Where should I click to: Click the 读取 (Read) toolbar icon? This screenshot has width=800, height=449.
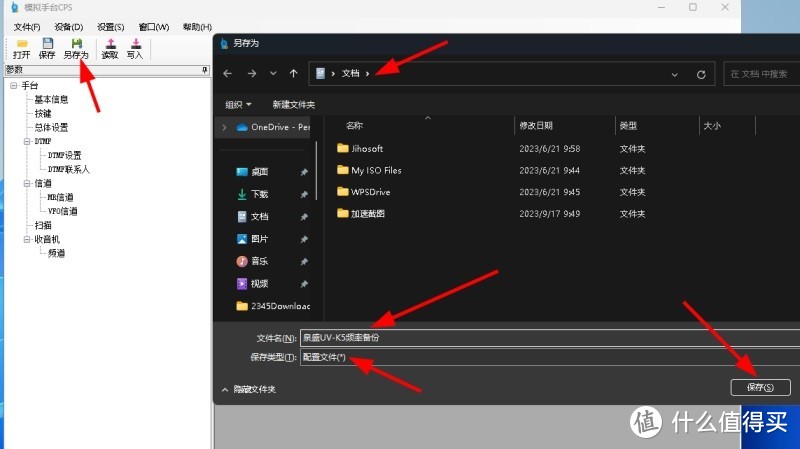tap(109, 49)
